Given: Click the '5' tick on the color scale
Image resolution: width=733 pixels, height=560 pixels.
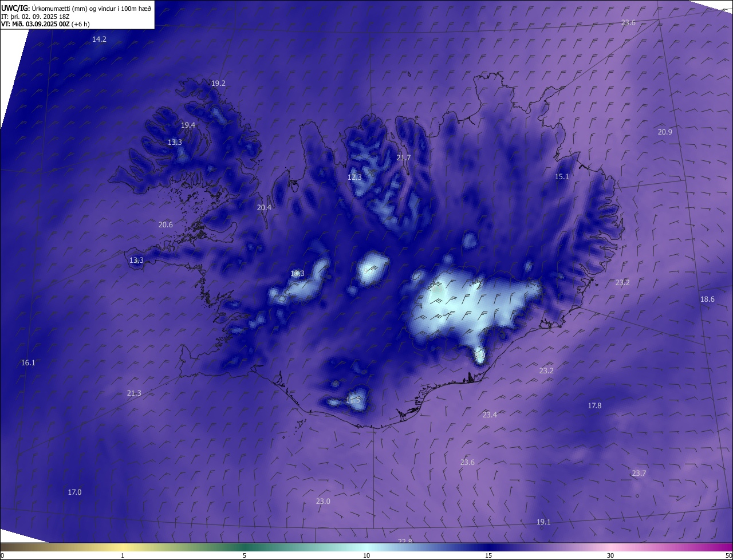Looking at the screenshot, I should [245, 555].
